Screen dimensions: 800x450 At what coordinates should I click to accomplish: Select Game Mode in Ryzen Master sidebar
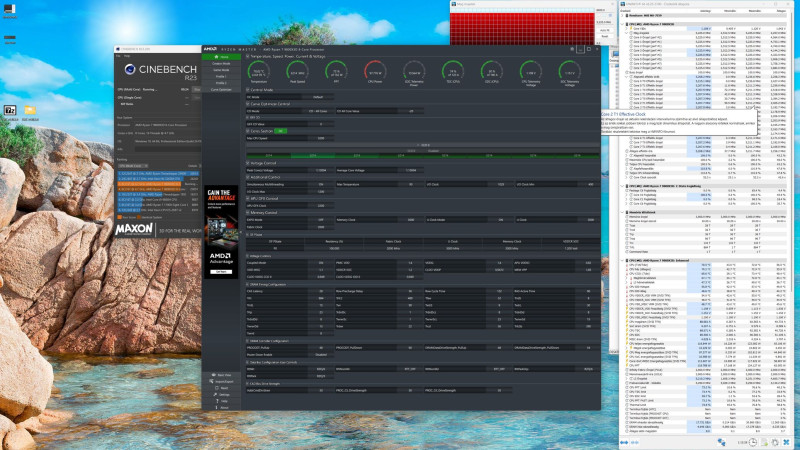[221, 70]
